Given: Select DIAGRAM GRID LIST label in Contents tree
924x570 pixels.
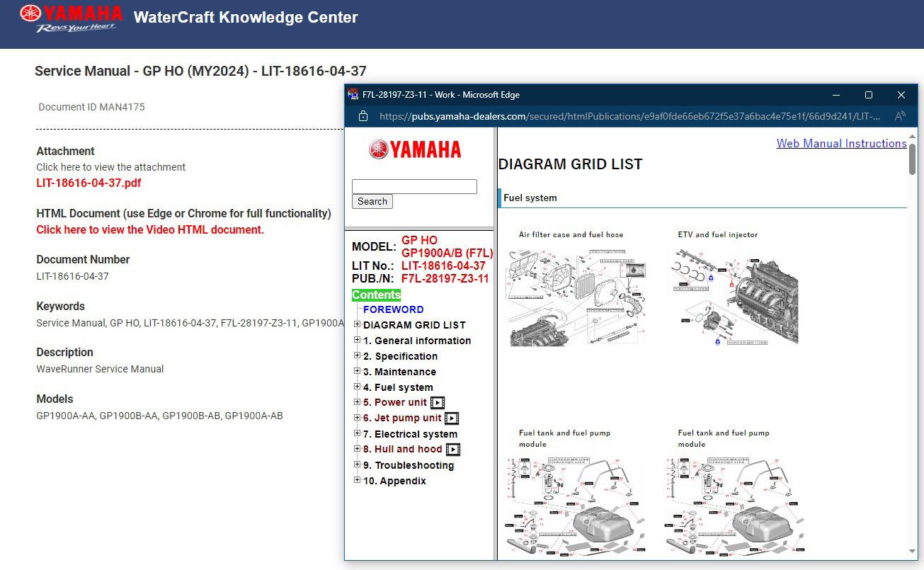Looking at the screenshot, I should pos(414,325).
